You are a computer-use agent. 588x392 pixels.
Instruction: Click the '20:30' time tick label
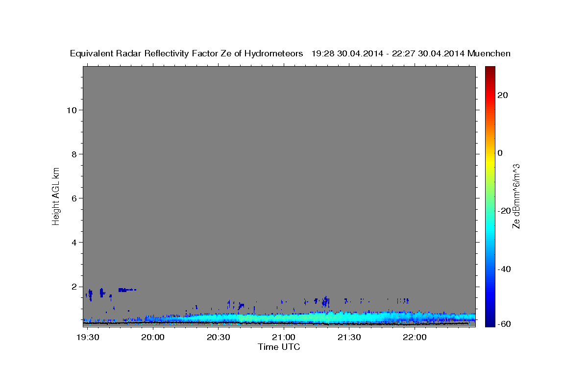[x=219, y=338]
